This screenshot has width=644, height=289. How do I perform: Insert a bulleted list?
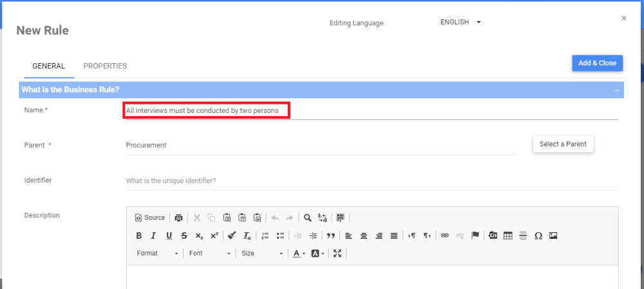pyautogui.click(x=281, y=236)
